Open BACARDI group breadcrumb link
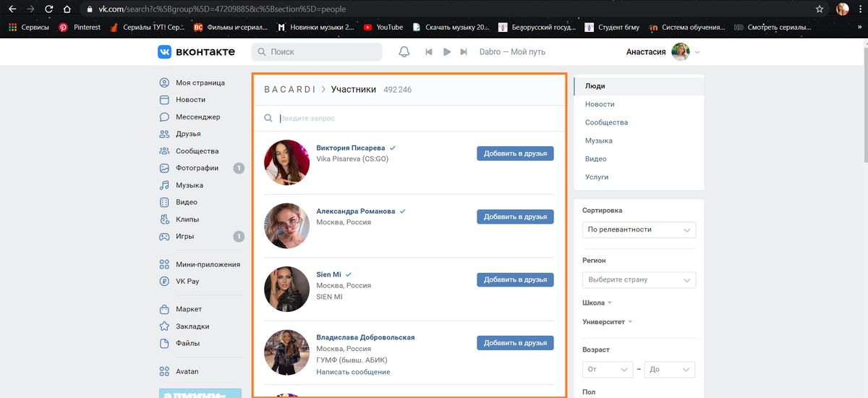 click(x=289, y=90)
